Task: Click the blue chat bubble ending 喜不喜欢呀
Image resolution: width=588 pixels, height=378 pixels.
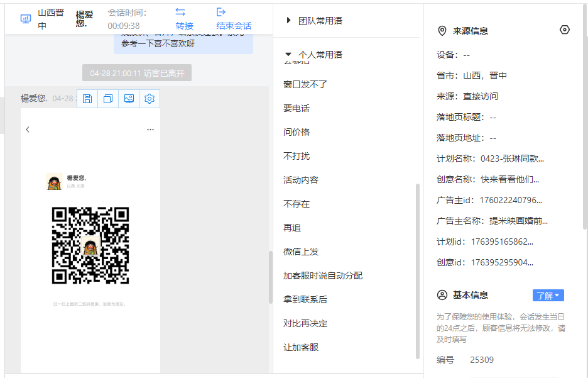Action: pyautogui.click(x=183, y=43)
